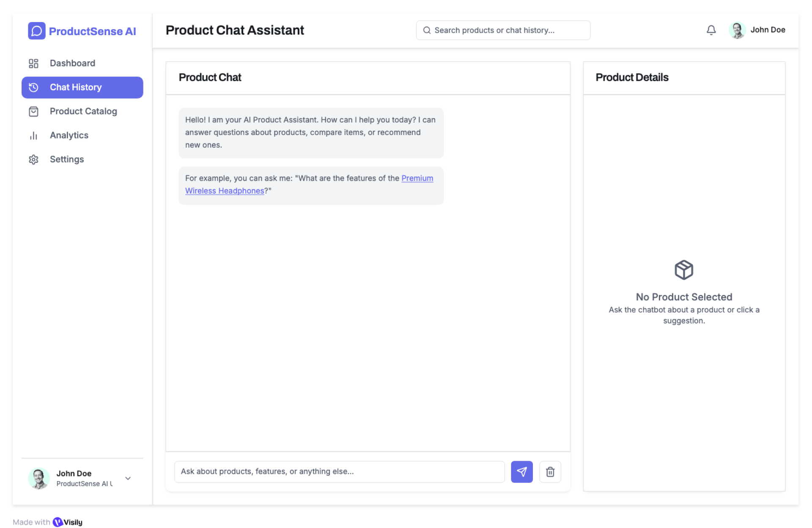Viewport: 812px width, 528px height.
Task: Click the package box icon
Action: click(683, 270)
